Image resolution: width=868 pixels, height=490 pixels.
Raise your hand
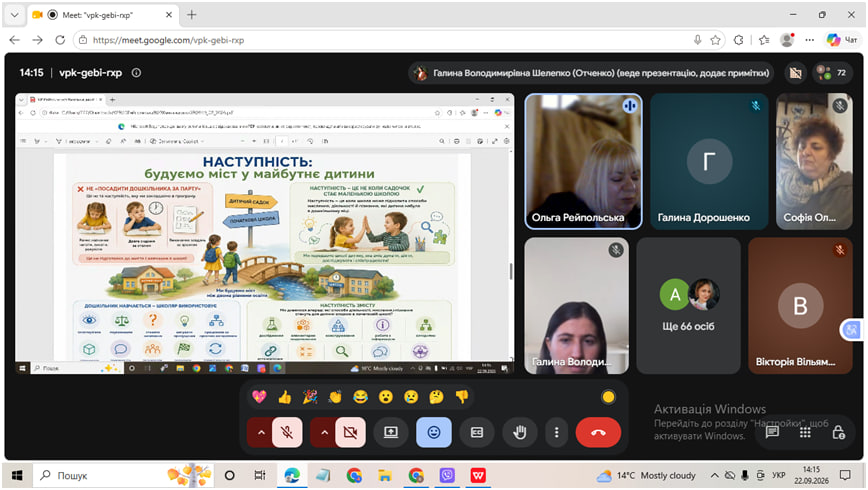(519, 432)
